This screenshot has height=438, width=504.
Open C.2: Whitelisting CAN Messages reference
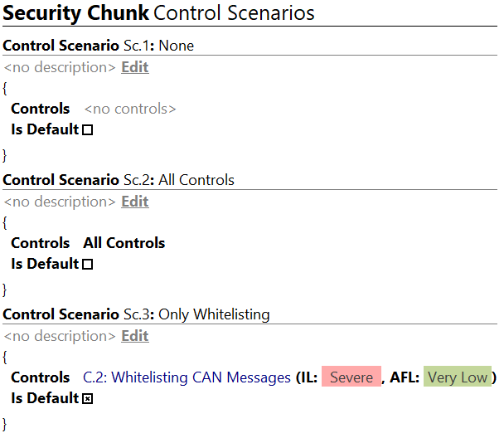[187, 377]
